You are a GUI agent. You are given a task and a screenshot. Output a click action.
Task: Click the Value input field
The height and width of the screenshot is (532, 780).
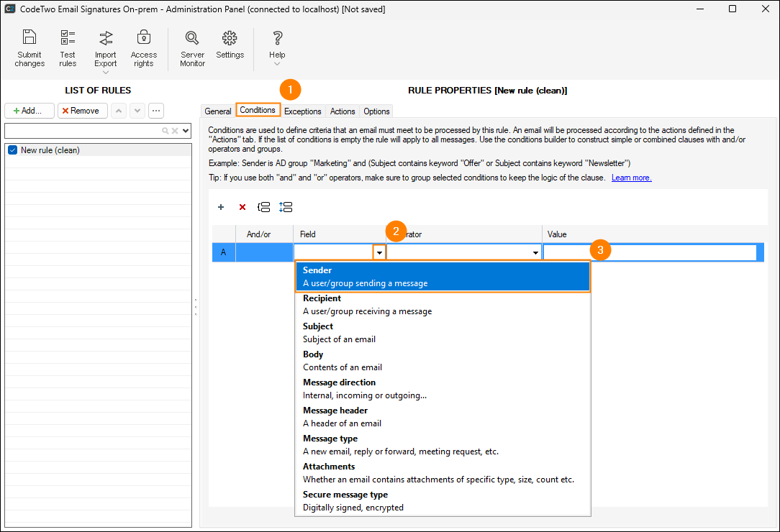(650, 253)
